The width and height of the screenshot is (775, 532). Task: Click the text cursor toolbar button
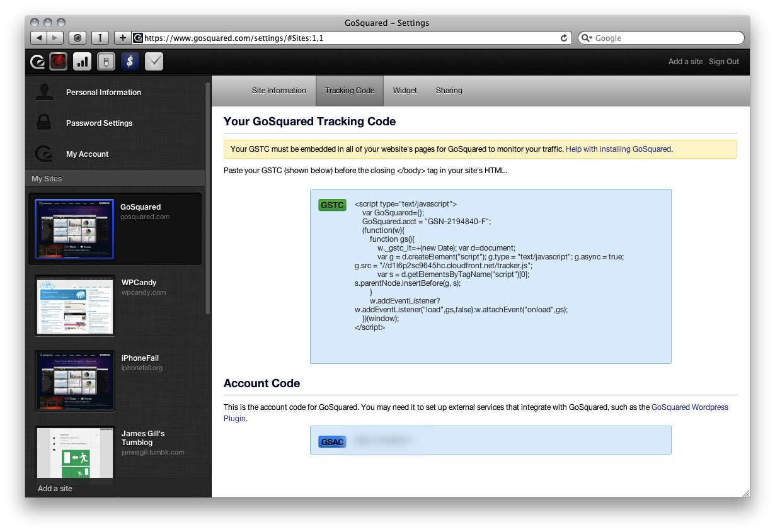101,38
